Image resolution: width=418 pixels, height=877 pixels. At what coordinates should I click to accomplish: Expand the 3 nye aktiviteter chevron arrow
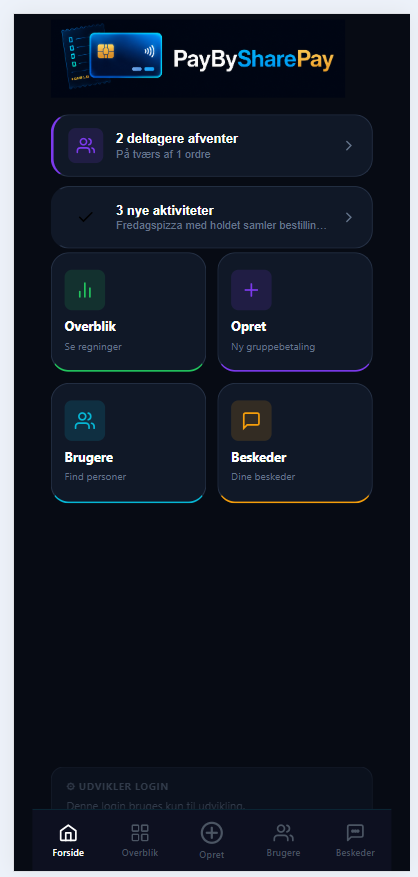click(x=349, y=217)
